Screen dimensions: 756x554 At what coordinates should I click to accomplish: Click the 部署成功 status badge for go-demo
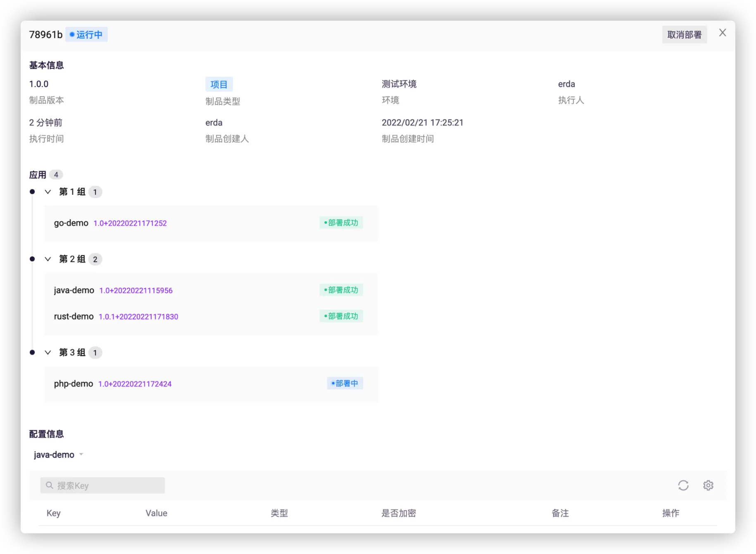coord(341,223)
